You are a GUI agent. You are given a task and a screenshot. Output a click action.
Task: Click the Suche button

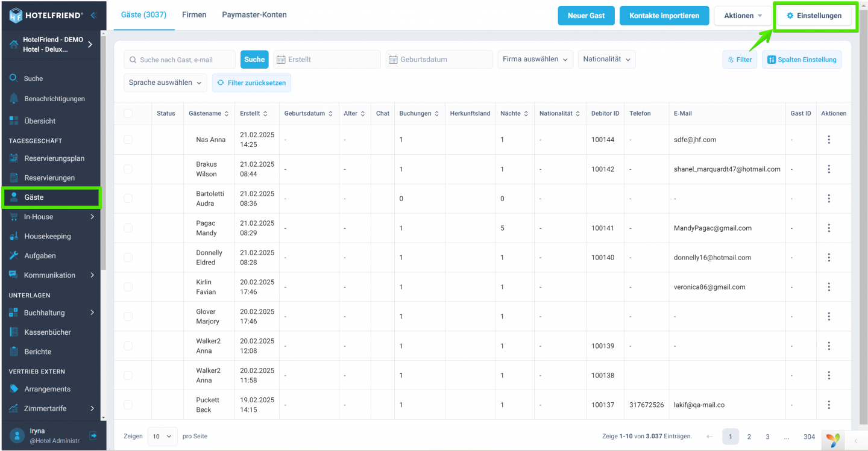click(x=254, y=60)
